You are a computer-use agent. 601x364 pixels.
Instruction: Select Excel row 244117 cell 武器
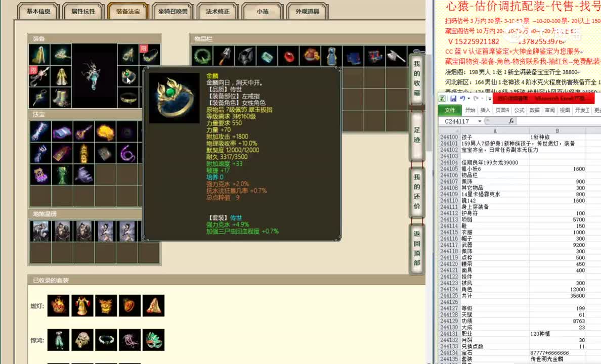click(x=495, y=245)
